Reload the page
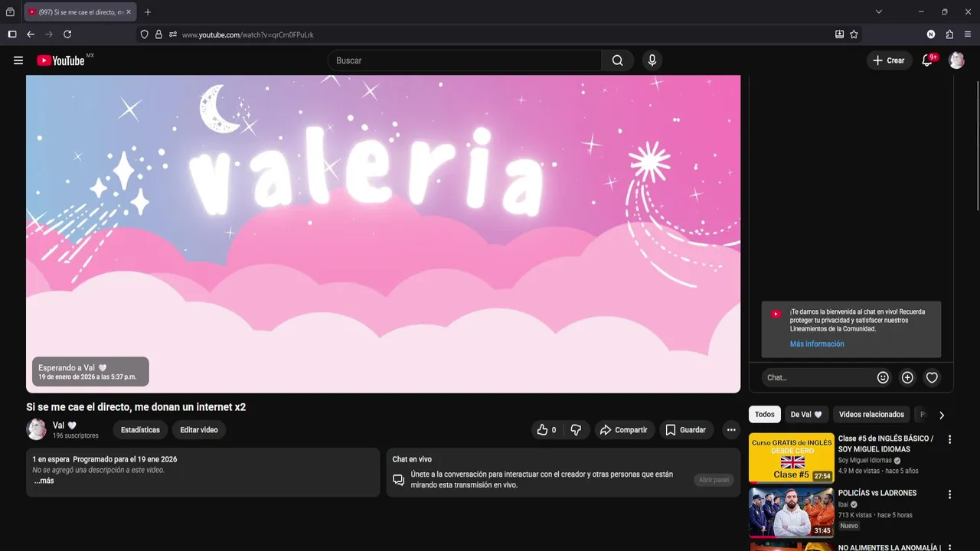 67,34
